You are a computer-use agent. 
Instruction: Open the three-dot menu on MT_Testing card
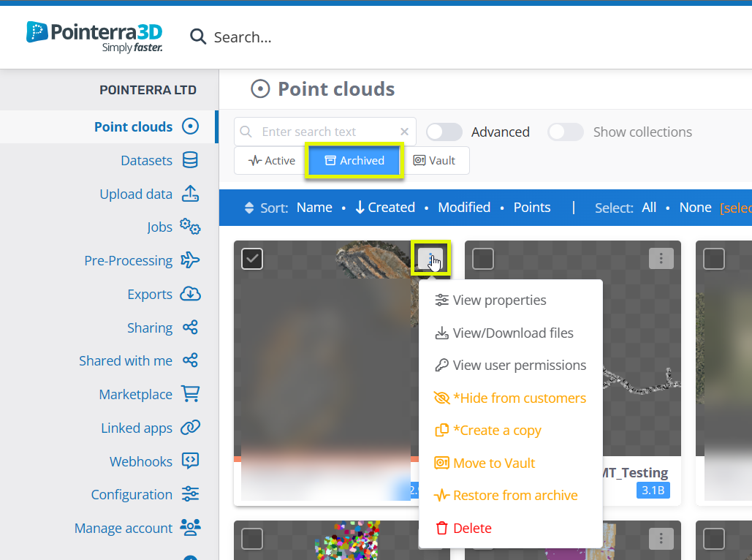click(661, 258)
